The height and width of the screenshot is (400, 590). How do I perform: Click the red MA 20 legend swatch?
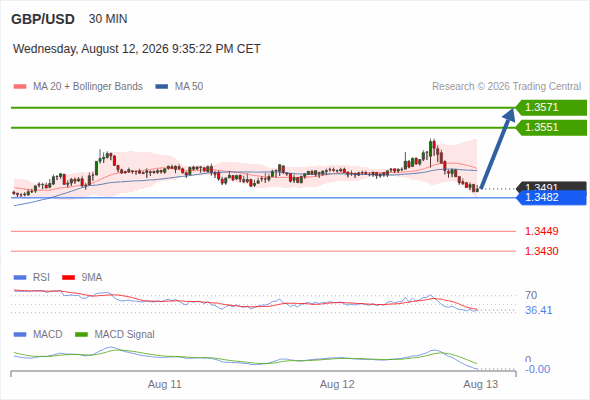(20, 87)
